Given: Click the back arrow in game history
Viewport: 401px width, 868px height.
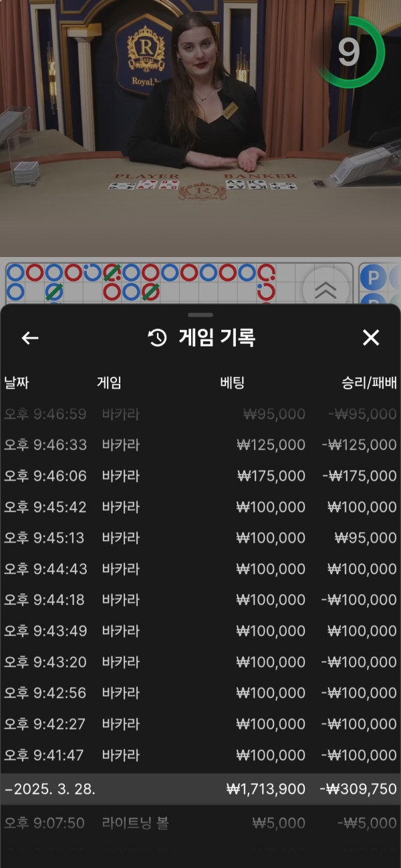Looking at the screenshot, I should click(x=30, y=338).
